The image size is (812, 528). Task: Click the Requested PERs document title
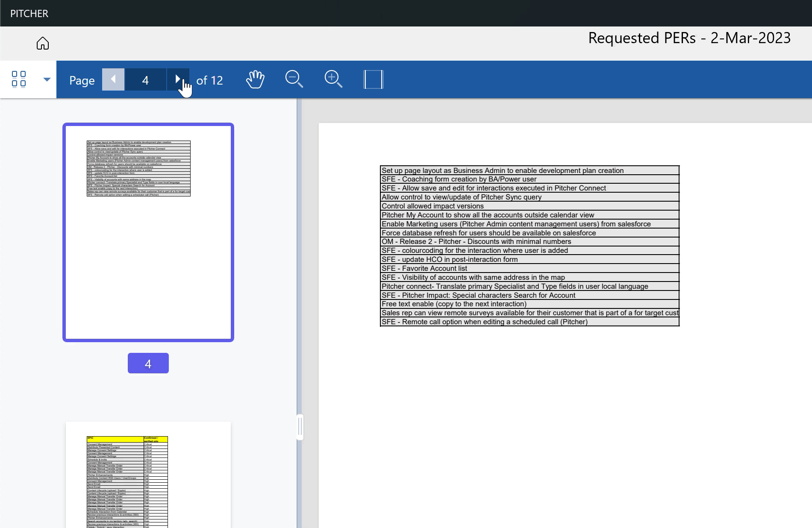689,38
